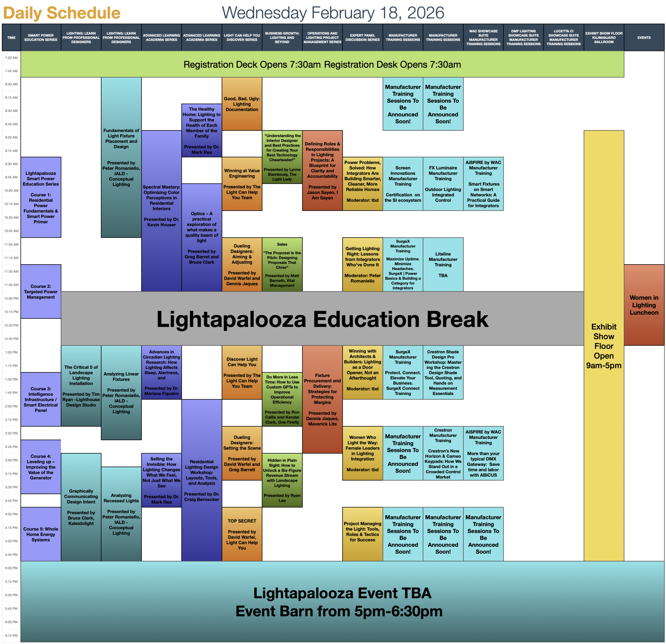Viewport: 666px width, 644px height.
Task: Click the Registration Desk Opens 7:30am banner
Action: 322,64
